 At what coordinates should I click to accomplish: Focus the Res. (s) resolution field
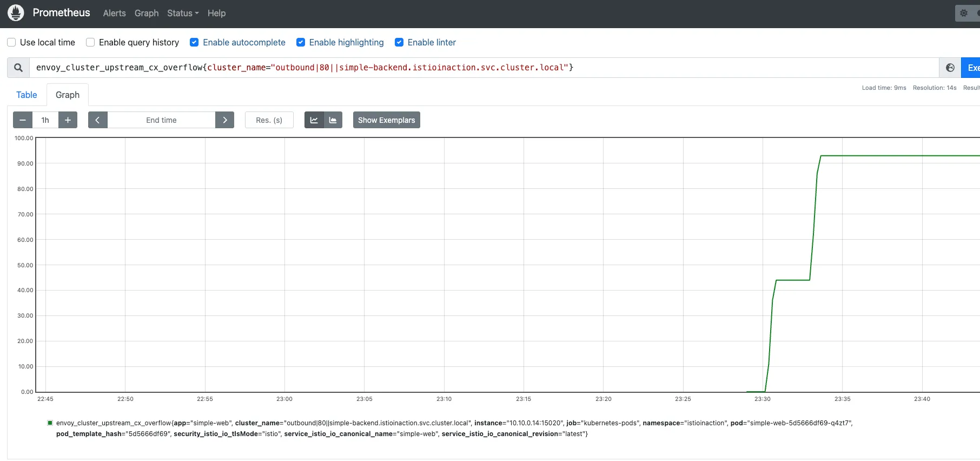click(269, 120)
